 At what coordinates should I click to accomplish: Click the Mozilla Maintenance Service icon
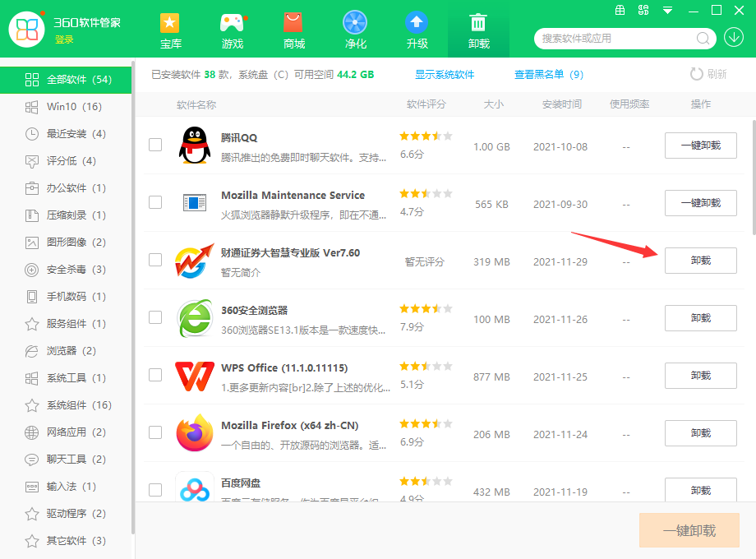pyautogui.click(x=194, y=202)
